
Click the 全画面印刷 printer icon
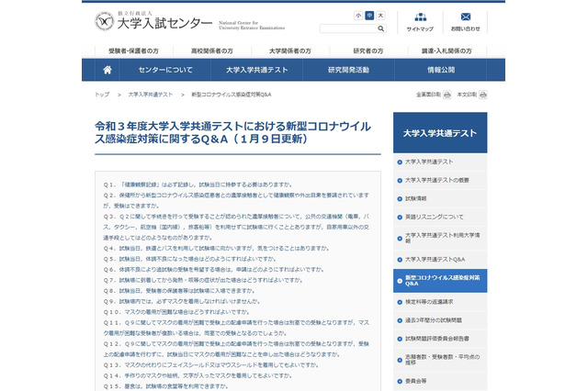[x=447, y=95]
